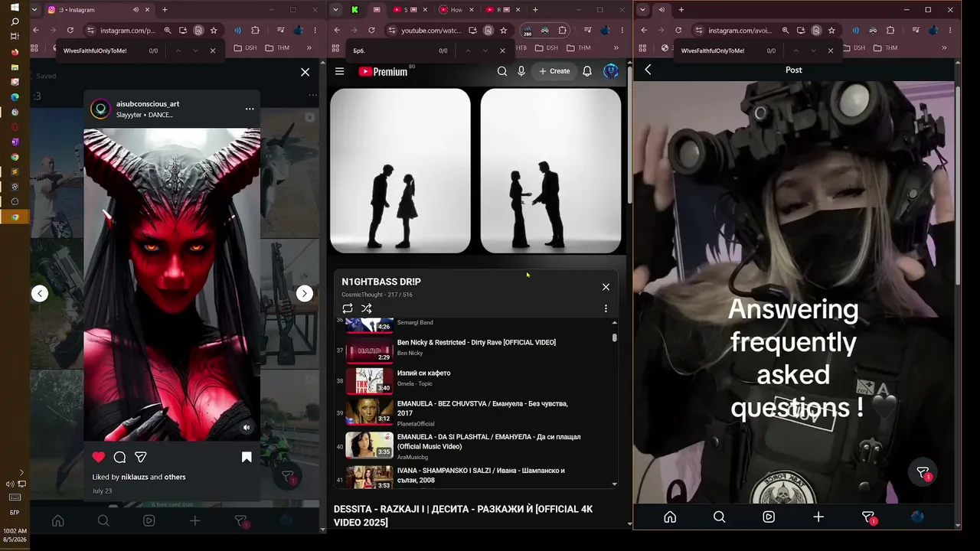Expand the tab search dropdown in right browser
This screenshot has width=980, height=551.
tap(642, 10)
